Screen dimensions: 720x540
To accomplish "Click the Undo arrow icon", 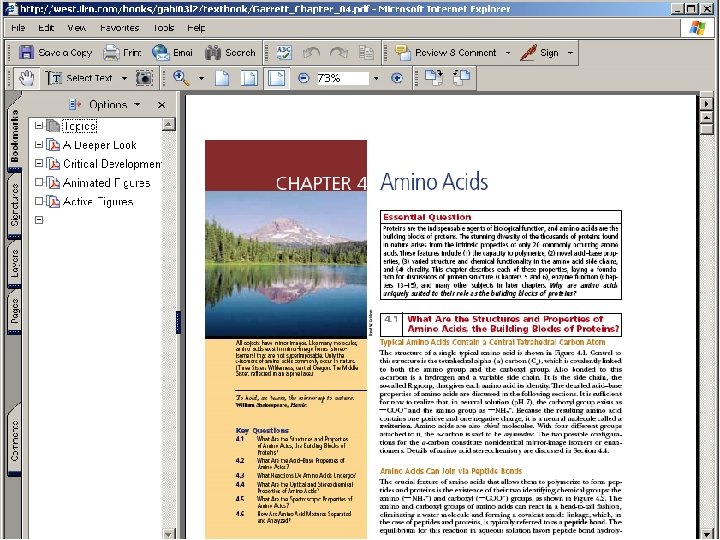I will [311, 53].
